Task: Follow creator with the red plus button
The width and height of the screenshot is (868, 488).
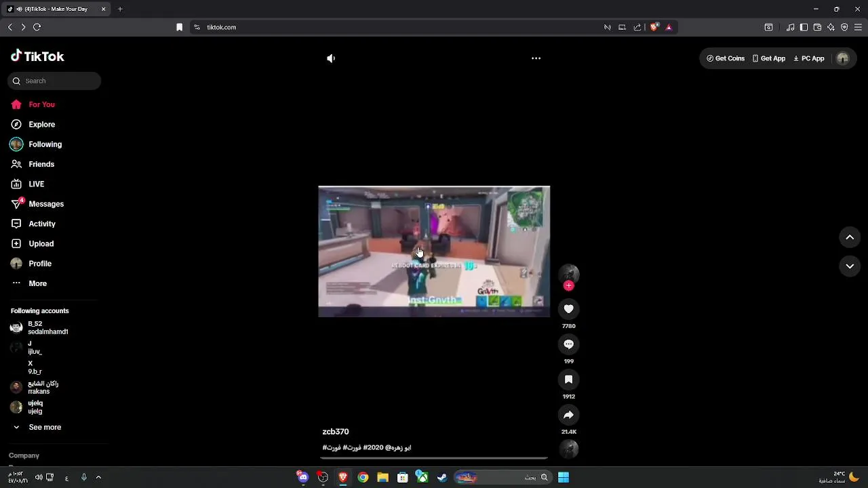Action: point(569,286)
